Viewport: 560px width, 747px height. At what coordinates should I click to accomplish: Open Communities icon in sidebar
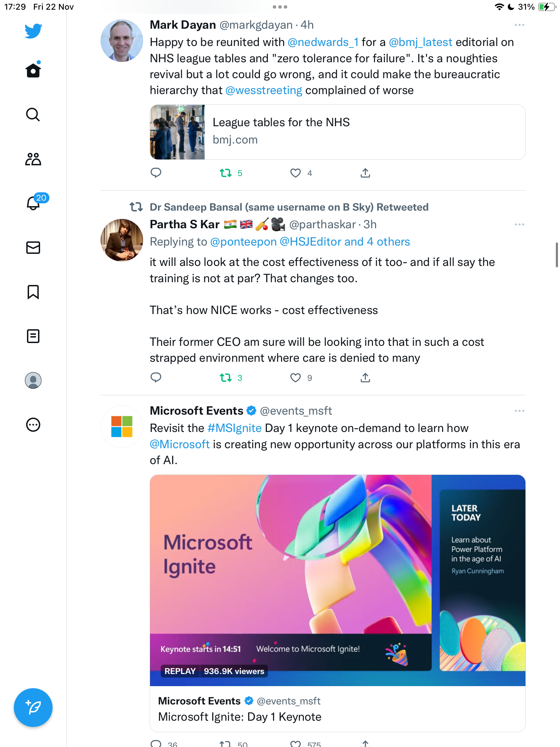coord(33,159)
